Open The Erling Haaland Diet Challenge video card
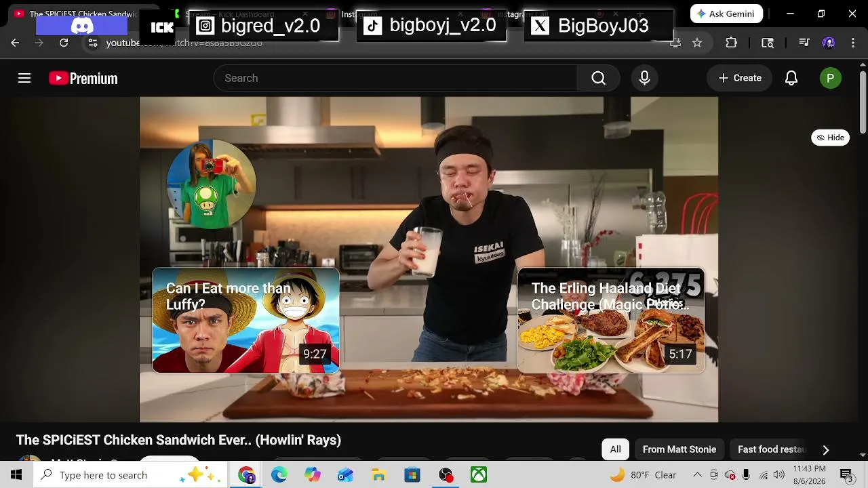This screenshot has width=868, height=488. (x=611, y=321)
